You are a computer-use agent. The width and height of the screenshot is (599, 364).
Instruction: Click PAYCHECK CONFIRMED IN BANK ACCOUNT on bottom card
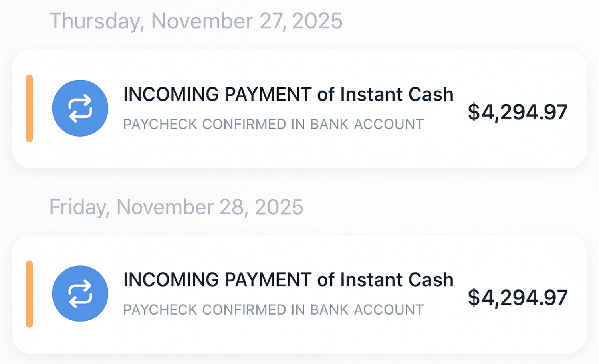[273, 309]
